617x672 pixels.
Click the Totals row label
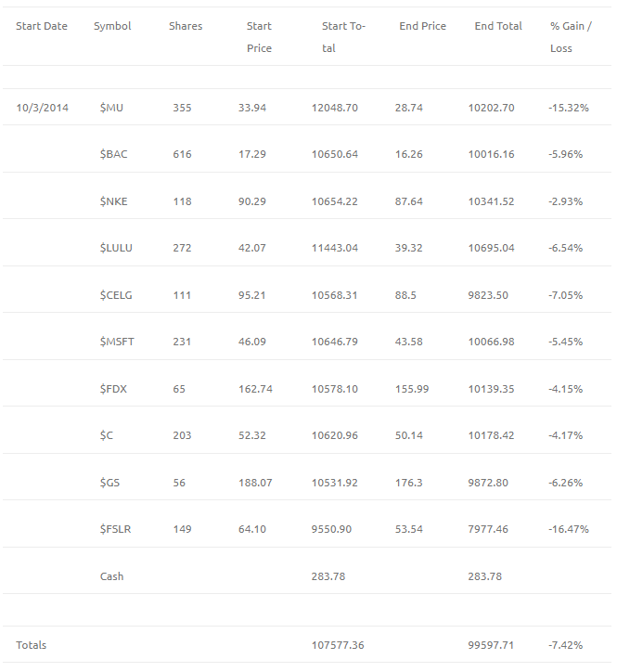tap(32, 645)
